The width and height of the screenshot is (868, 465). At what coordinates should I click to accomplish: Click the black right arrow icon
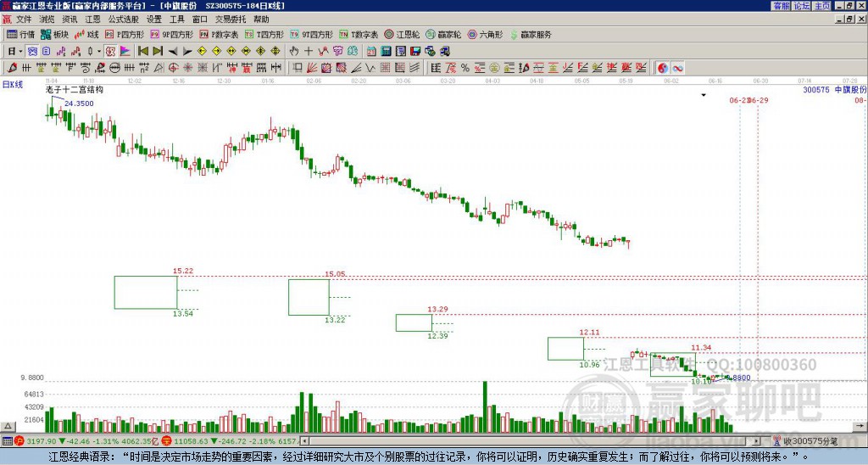(187, 52)
